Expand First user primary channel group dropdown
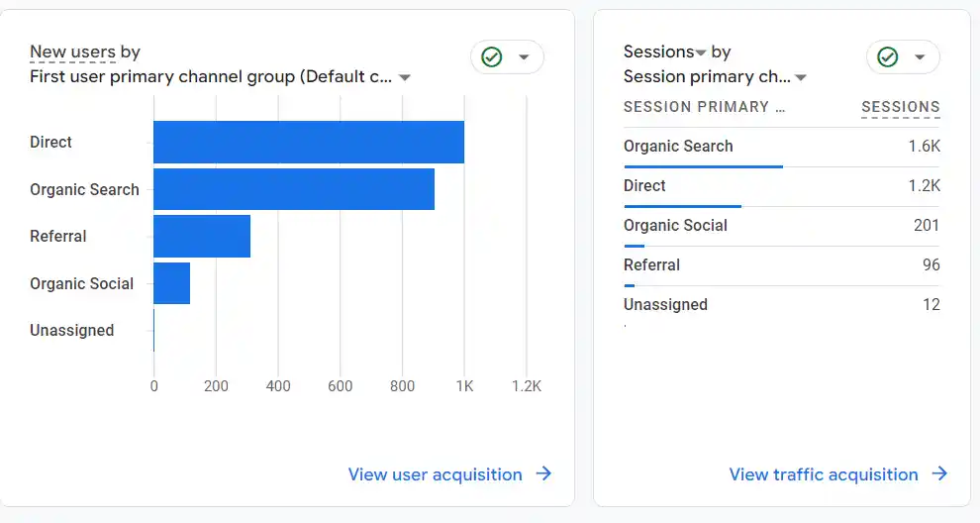980x523 pixels. (x=405, y=77)
